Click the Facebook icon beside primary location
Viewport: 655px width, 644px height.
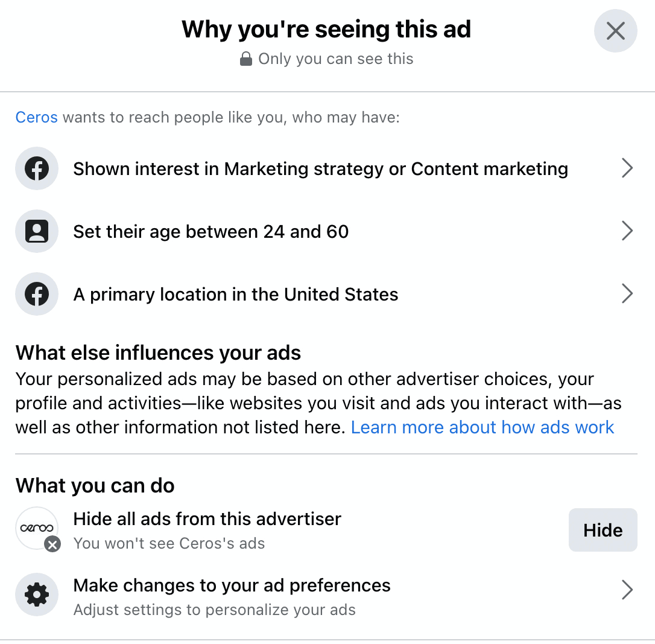coord(37,294)
